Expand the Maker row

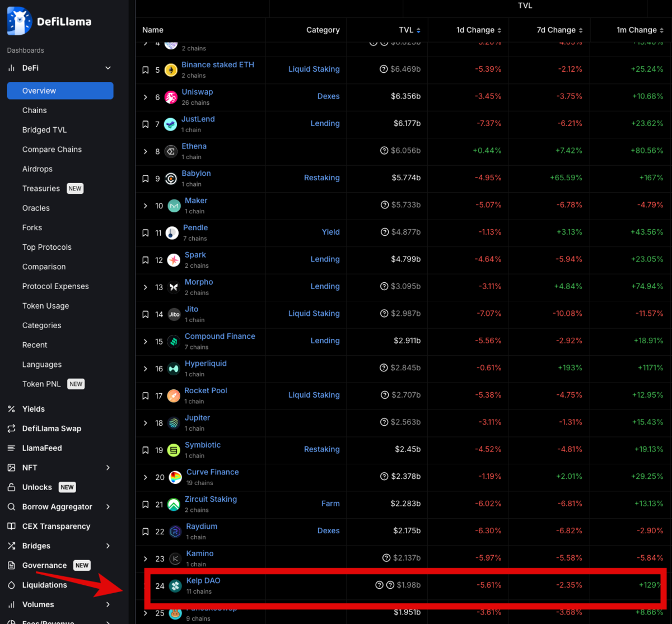coord(146,206)
